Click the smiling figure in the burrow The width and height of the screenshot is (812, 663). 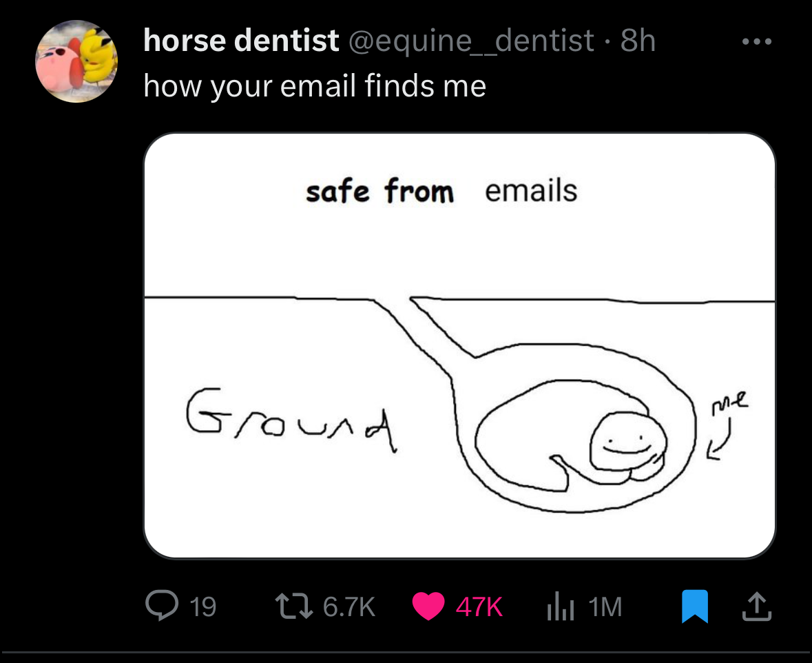628,442
